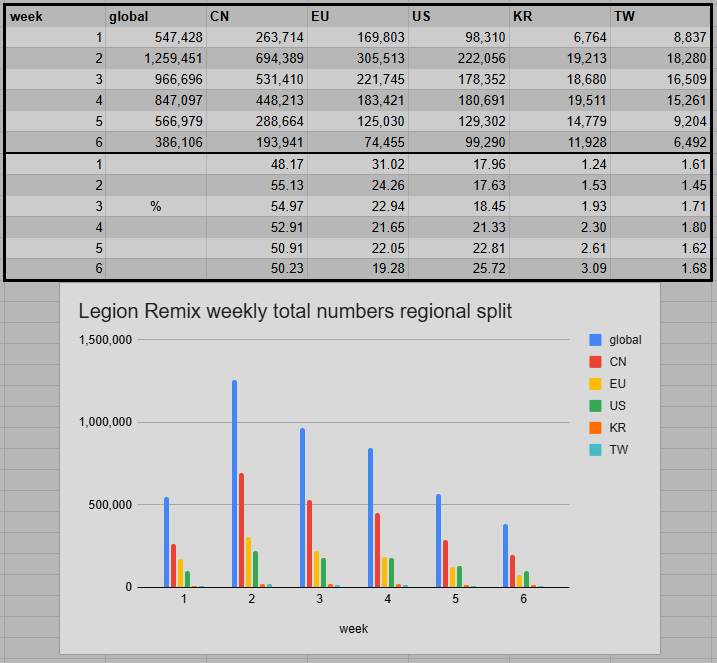Screen dimensions: 717x663
Task: Click the blue global legend swatch
Action: pyautogui.click(x=596, y=340)
